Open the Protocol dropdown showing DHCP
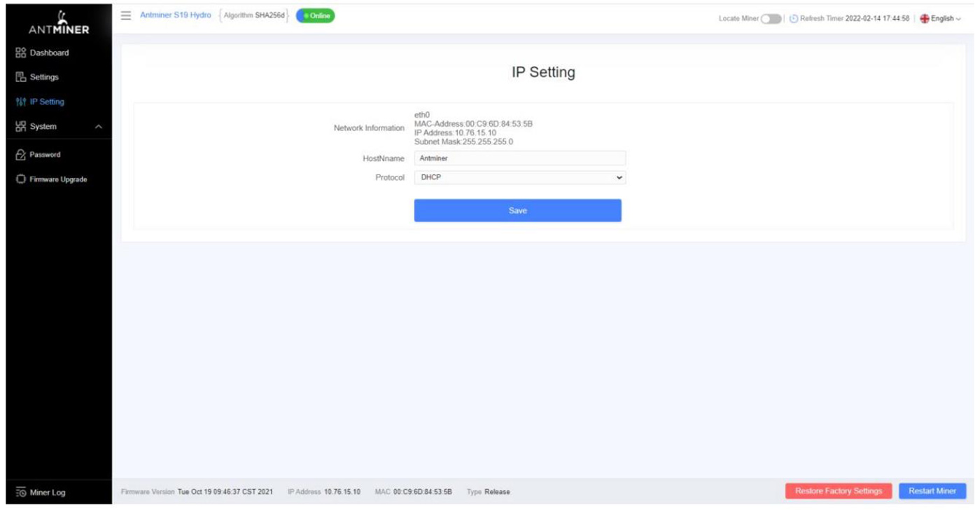 point(518,177)
